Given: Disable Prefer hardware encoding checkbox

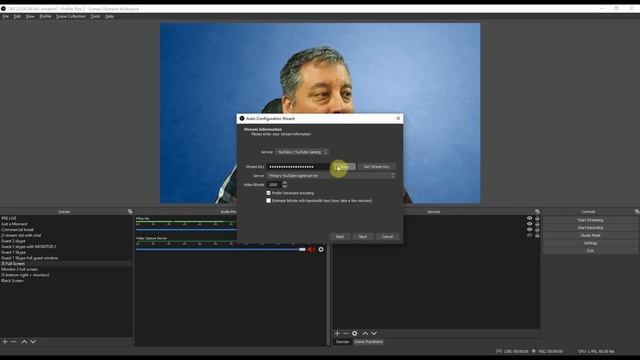Looking at the screenshot, I should (268, 193).
